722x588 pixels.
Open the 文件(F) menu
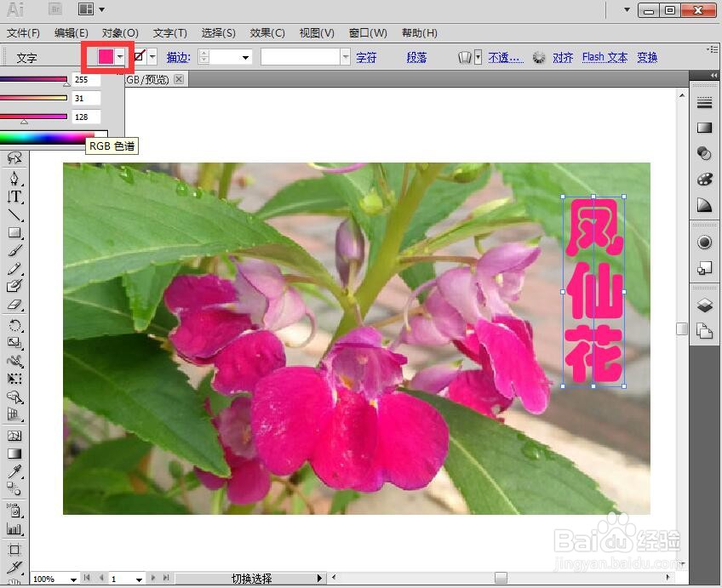coord(24,33)
